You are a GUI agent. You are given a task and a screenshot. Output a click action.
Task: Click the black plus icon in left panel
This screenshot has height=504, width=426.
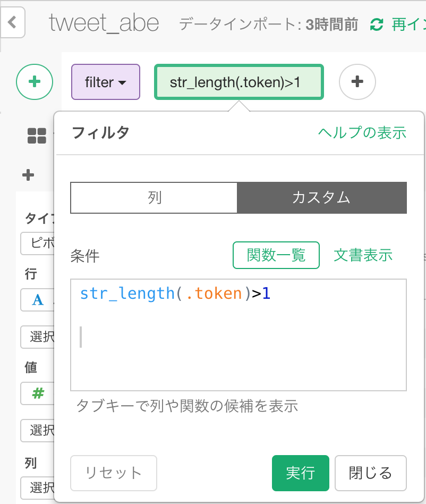[x=28, y=175]
